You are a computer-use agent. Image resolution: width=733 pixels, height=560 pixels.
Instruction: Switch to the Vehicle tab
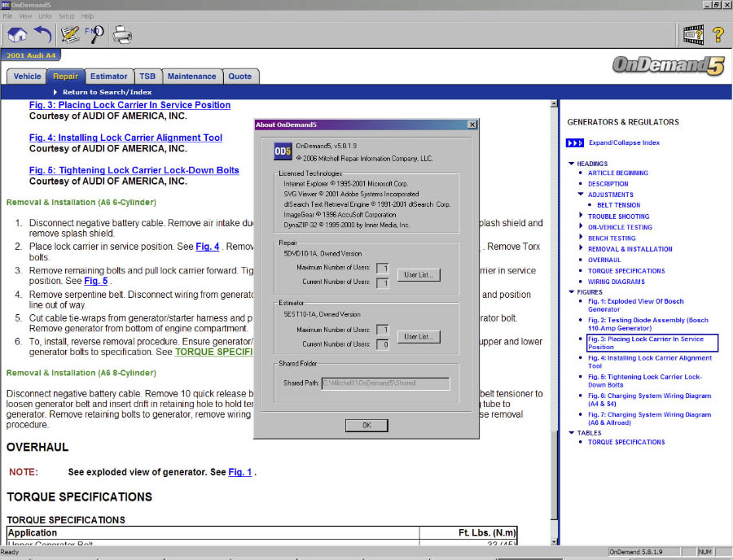pos(27,77)
